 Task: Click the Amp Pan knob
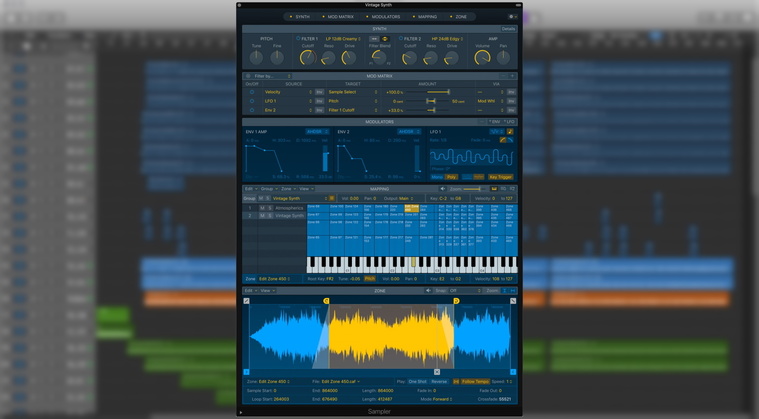503,57
